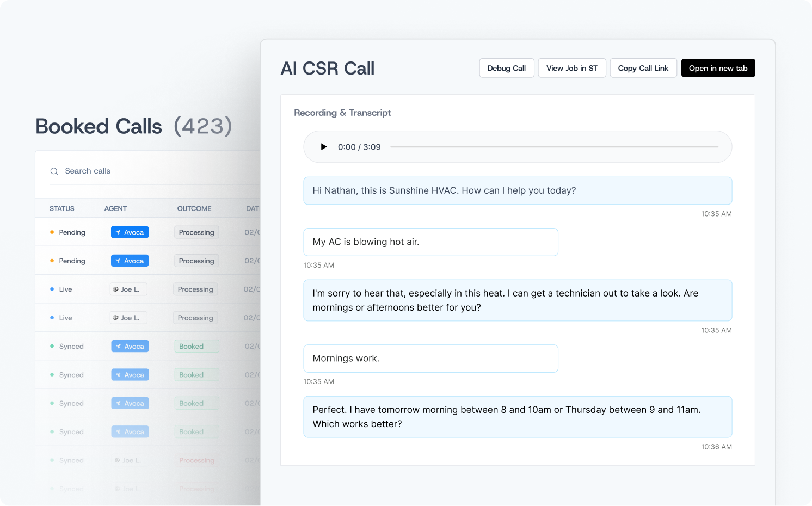Select the Hi Nathan greeting transcript message
The height and width of the screenshot is (506, 812).
[x=518, y=190]
